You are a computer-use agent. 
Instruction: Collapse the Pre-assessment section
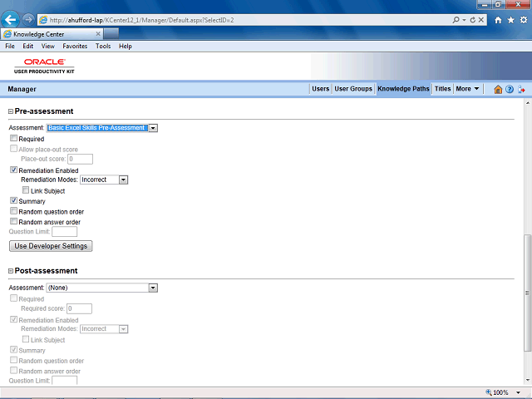tap(11, 111)
